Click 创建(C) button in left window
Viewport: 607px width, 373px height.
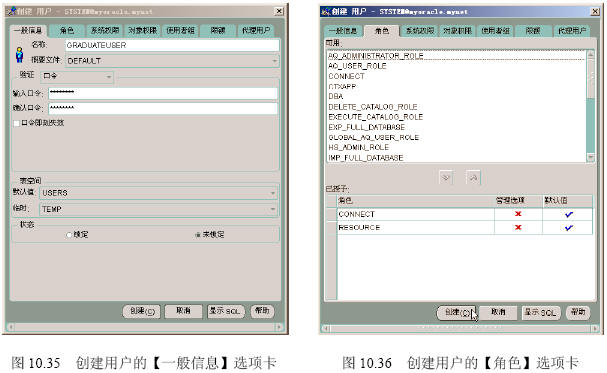[x=142, y=311]
